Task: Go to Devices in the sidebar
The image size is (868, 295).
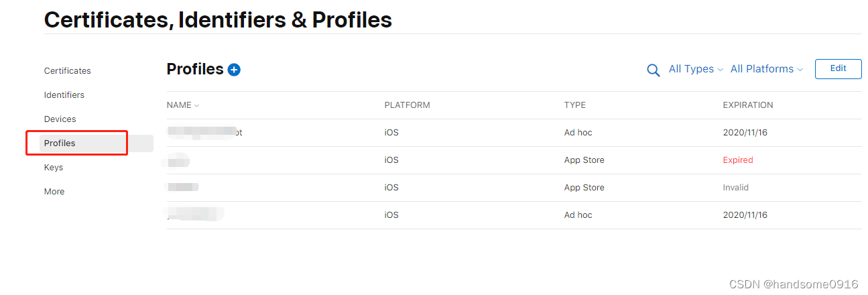Action: 60,119
